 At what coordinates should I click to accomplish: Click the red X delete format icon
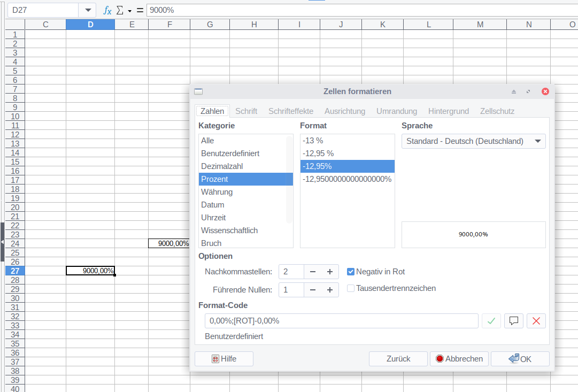(x=536, y=321)
